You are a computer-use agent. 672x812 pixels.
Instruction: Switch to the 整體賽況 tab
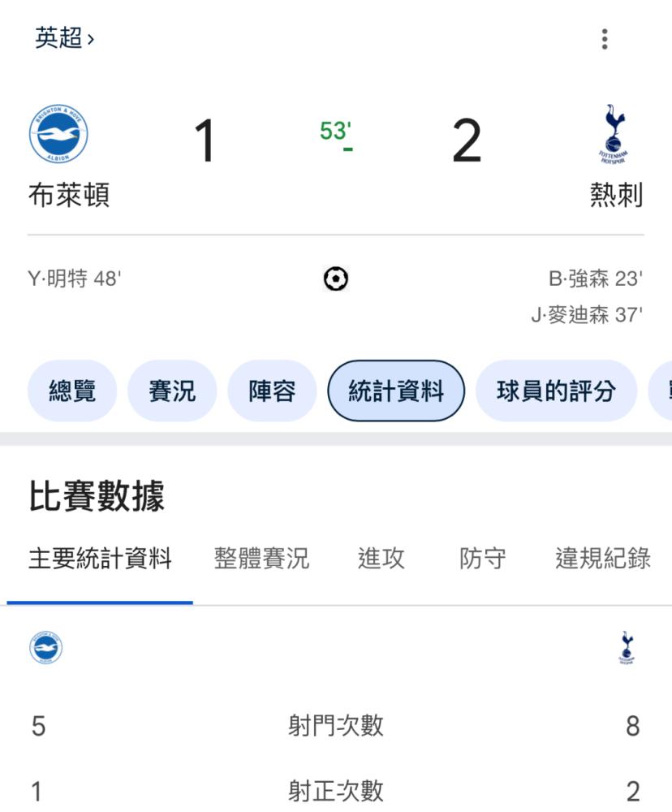point(261,559)
